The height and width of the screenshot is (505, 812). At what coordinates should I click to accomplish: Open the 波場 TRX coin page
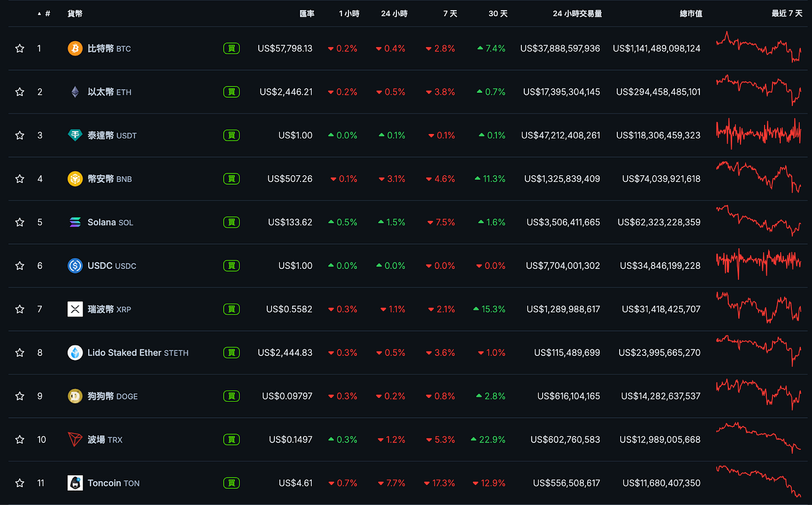coord(105,440)
